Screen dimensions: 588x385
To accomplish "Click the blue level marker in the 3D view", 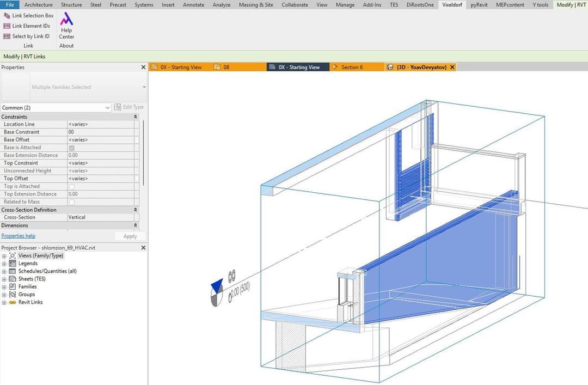I will [217, 286].
